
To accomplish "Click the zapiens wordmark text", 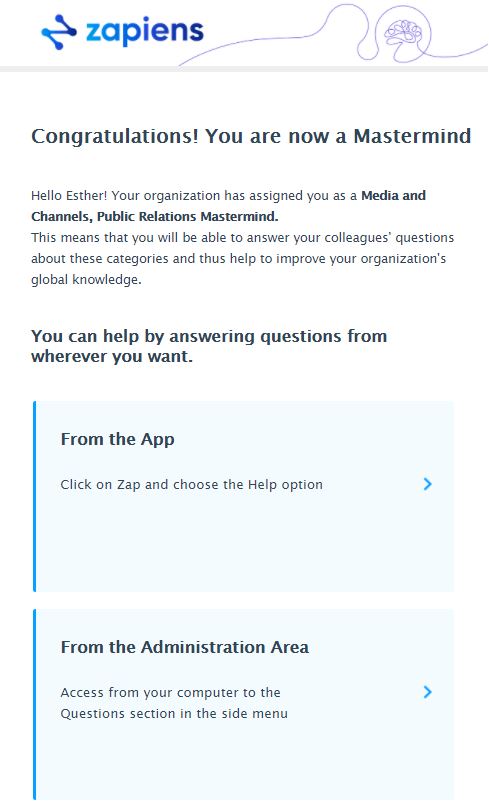I will 144,31.
